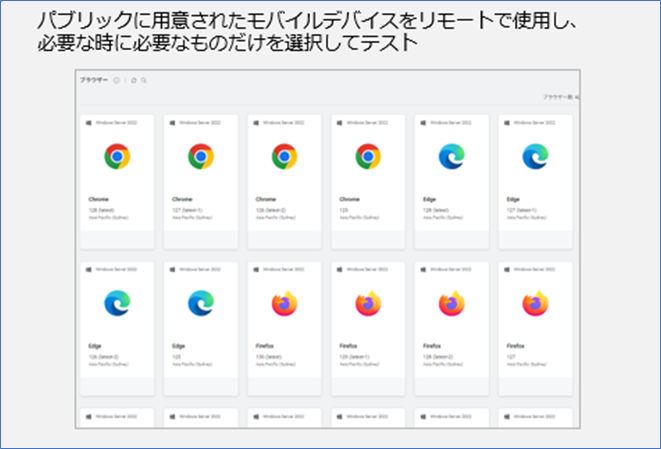Choose the Firefox 127 browser icon
The width and height of the screenshot is (661, 449).
536,303
